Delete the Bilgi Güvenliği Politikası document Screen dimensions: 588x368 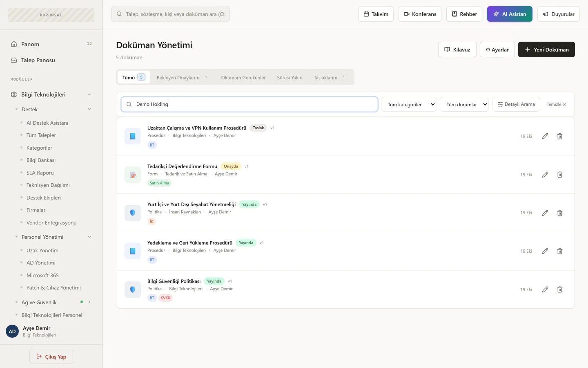coord(560,289)
